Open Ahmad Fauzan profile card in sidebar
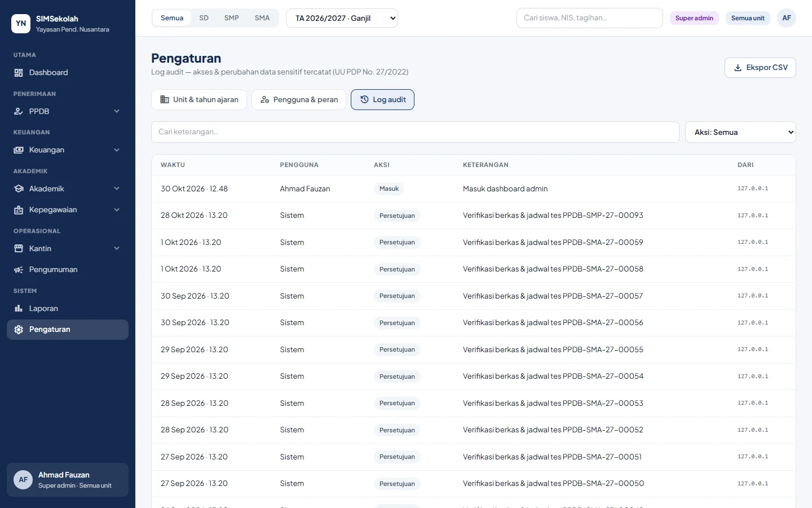Screen dimensions: 812x508 coord(68,480)
